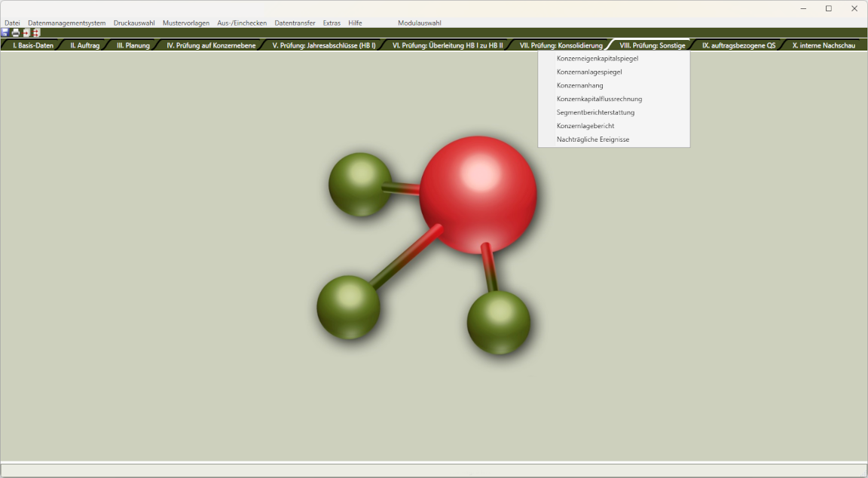Click the single red arrow document icon

26,33
